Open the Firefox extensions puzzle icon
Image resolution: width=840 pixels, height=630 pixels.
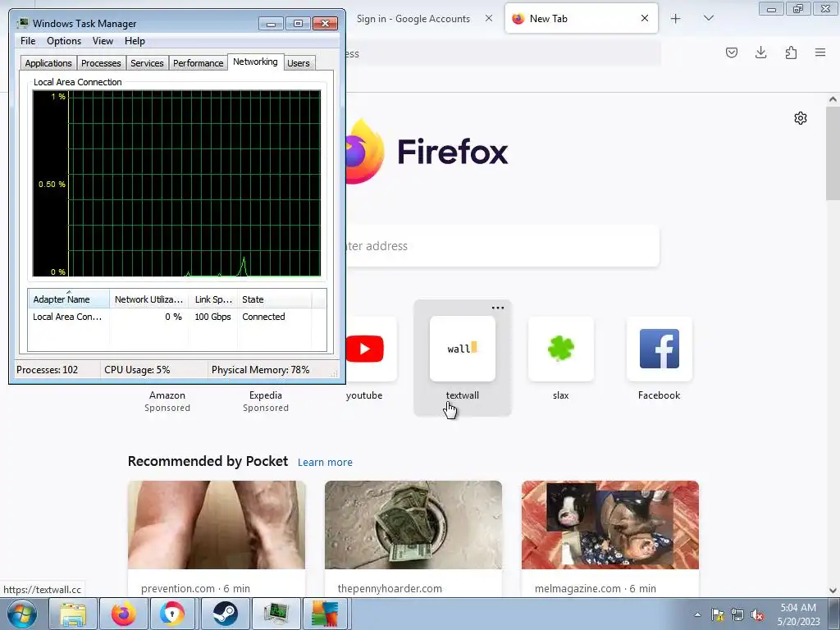(x=791, y=52)
